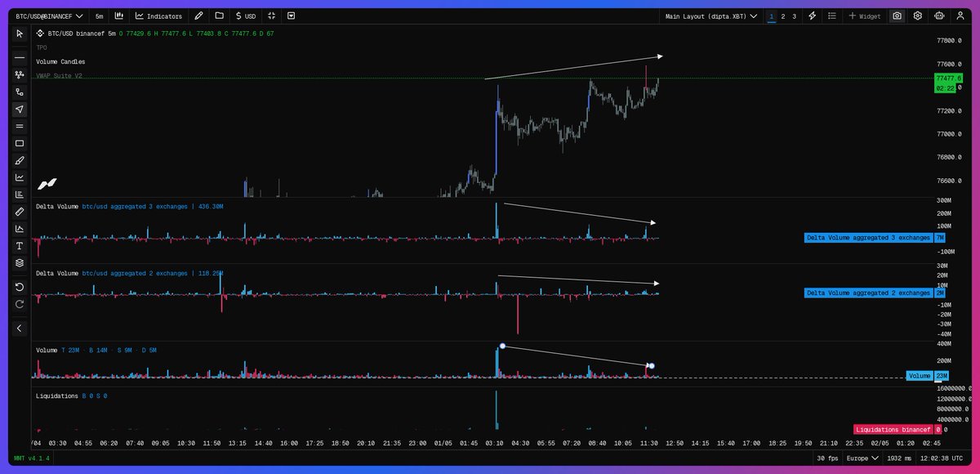Click the Delta Volume aggregated 3 exchanges axis tag
This screenshot has height=474, width=980.
[x=875, y=238]
